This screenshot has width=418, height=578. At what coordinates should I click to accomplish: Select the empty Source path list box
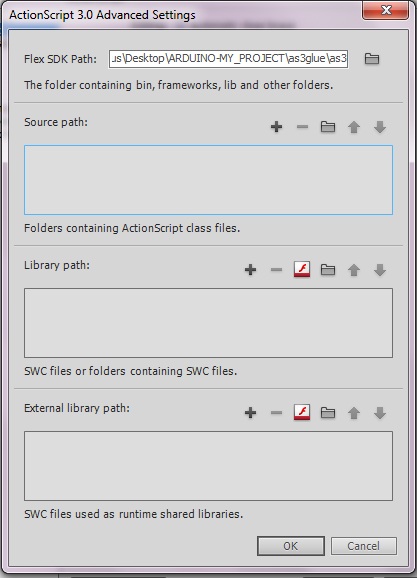coord(209,180)
